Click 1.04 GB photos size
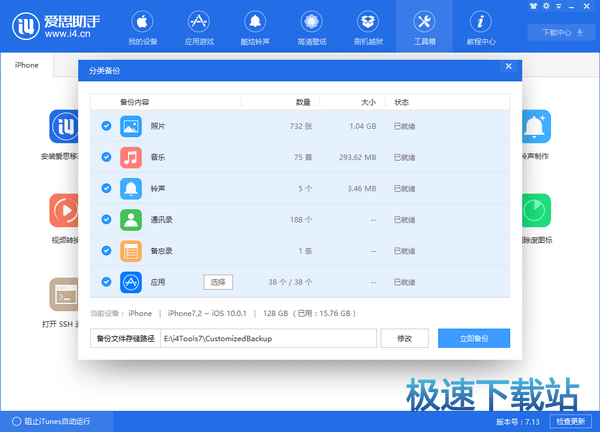600x432 pixels. coord(363,126)
